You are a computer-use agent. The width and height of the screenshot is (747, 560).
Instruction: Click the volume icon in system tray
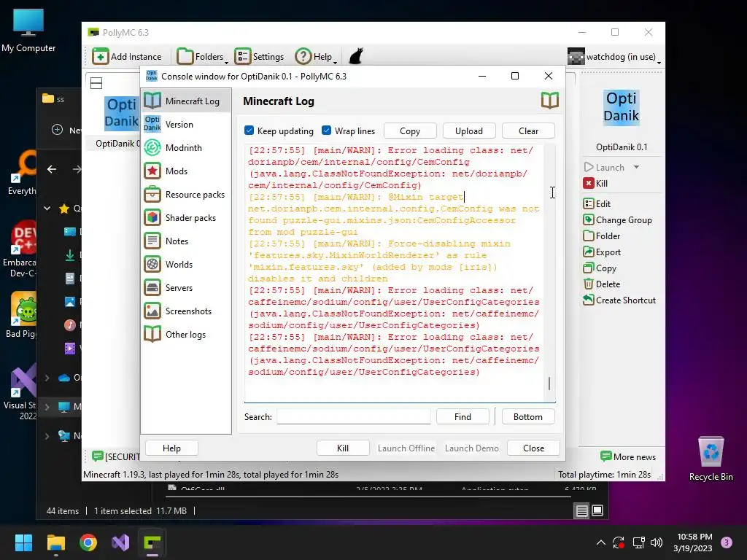click(657, 542)
